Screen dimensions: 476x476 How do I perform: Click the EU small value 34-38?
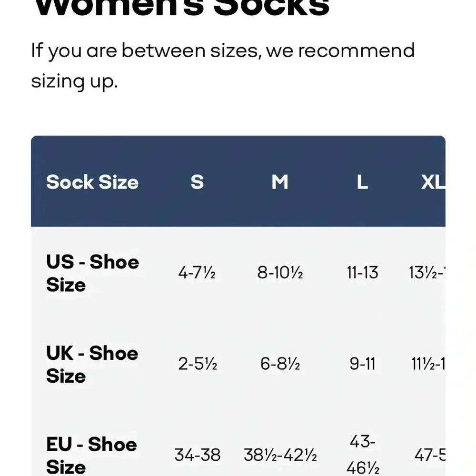(x=198, y=455)
